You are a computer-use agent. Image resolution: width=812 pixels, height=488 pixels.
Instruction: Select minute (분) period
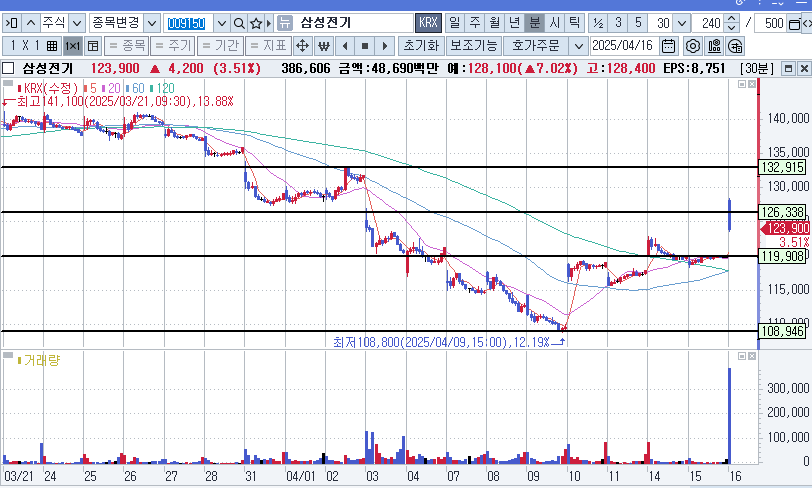point(534,23)
